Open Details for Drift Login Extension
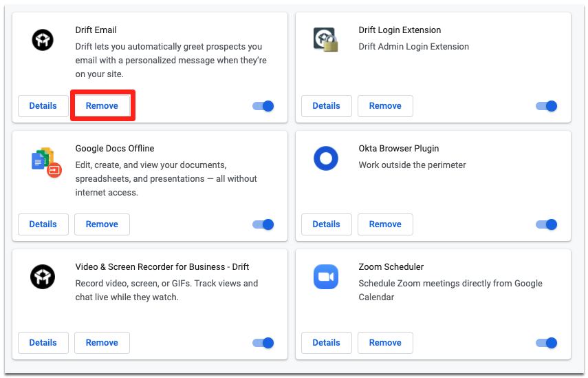This screenshot has width=588, height=378. 326,106
